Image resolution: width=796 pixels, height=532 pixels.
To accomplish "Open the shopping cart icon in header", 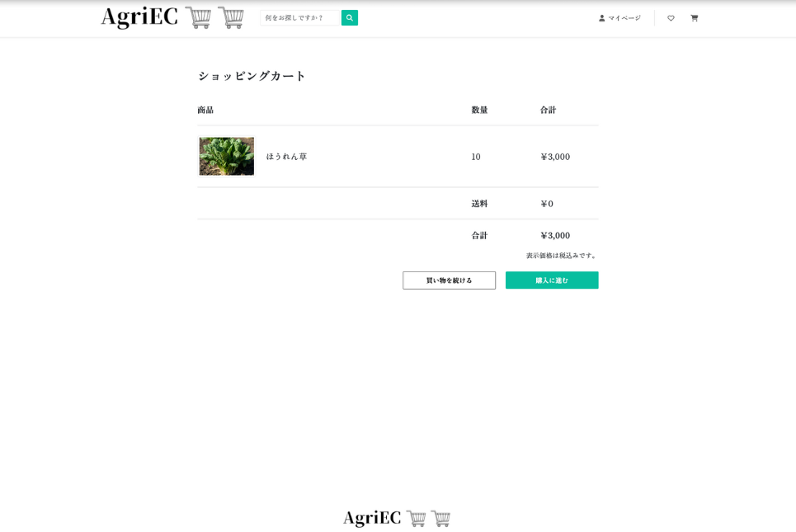I will (694, 18).
